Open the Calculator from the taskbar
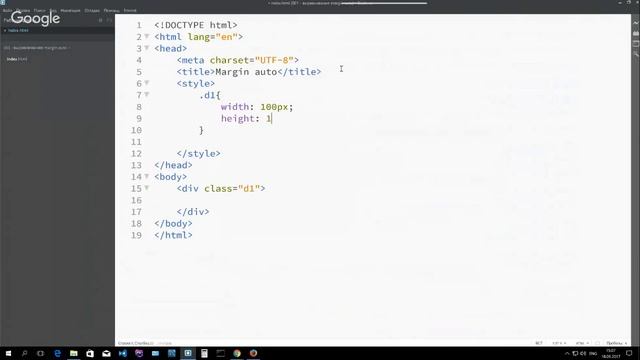Viewport: 640px width, 360px height. click(x=204, y=353)
